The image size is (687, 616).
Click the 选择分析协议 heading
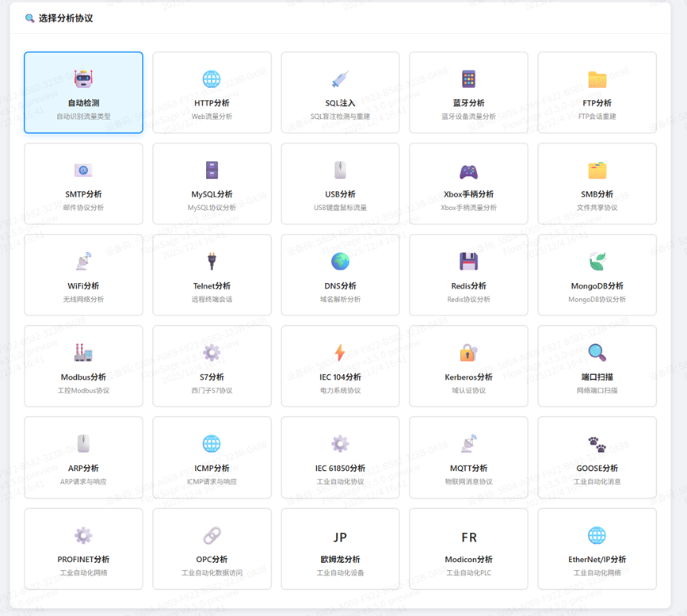66,18
